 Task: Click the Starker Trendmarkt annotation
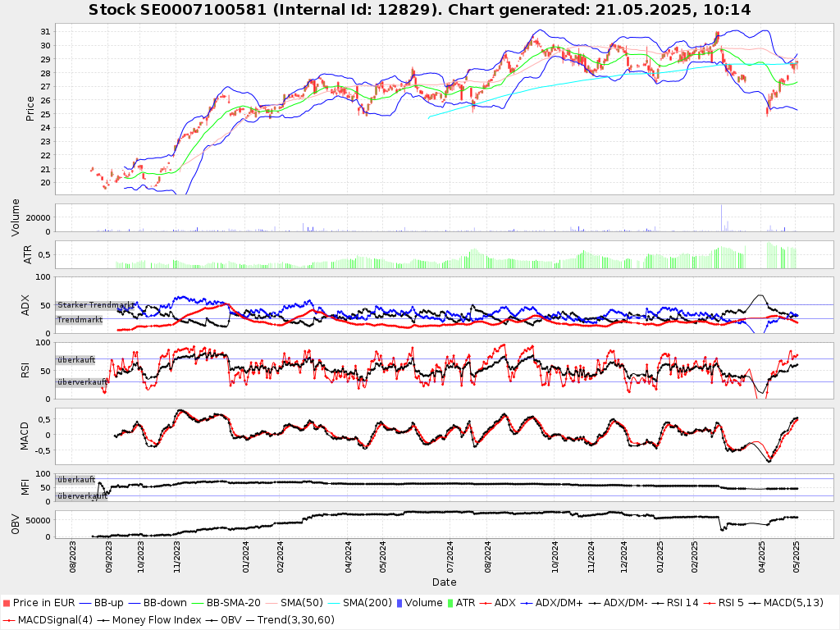click(96, 305)
